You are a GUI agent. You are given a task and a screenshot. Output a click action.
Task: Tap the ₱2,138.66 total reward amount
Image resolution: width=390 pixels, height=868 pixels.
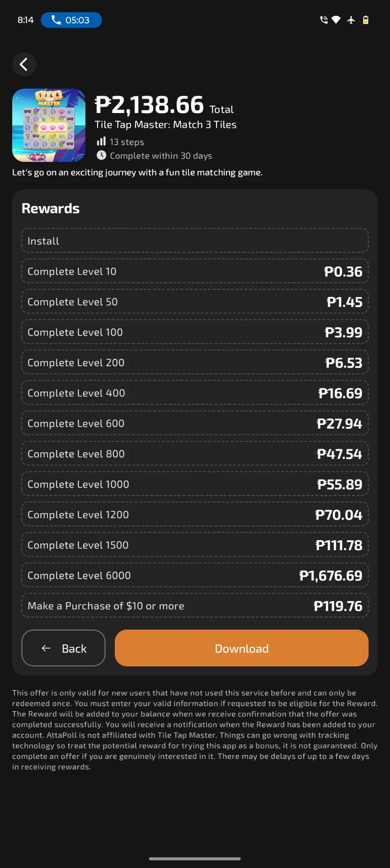(150, 105)
